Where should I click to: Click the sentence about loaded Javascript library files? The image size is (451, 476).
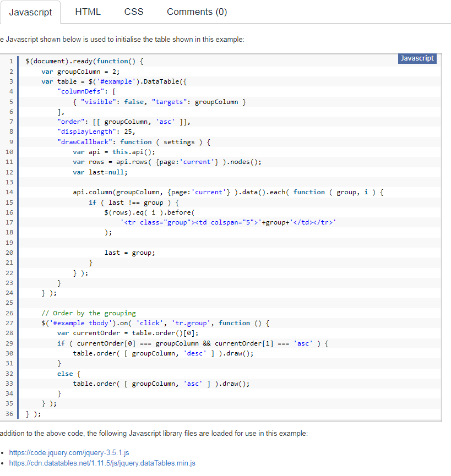click(x=154, y=434)
